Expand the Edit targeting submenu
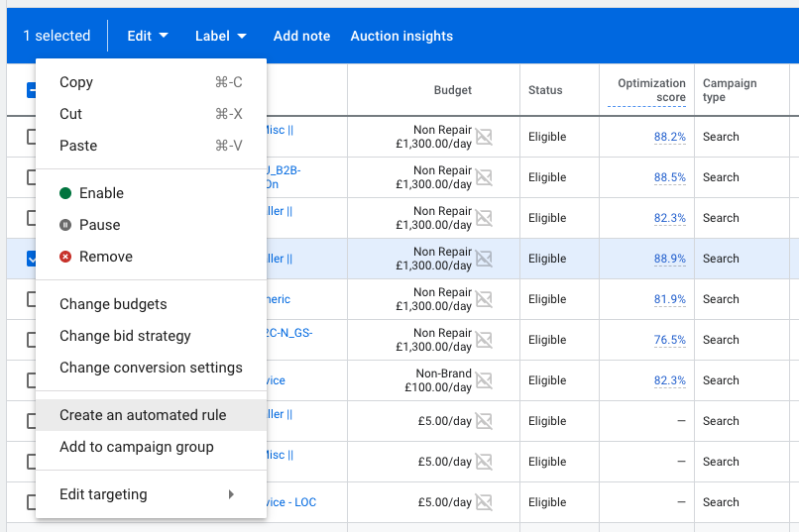Image resolution: width=799 pixels, height=532 pixels. pos(147,494)
